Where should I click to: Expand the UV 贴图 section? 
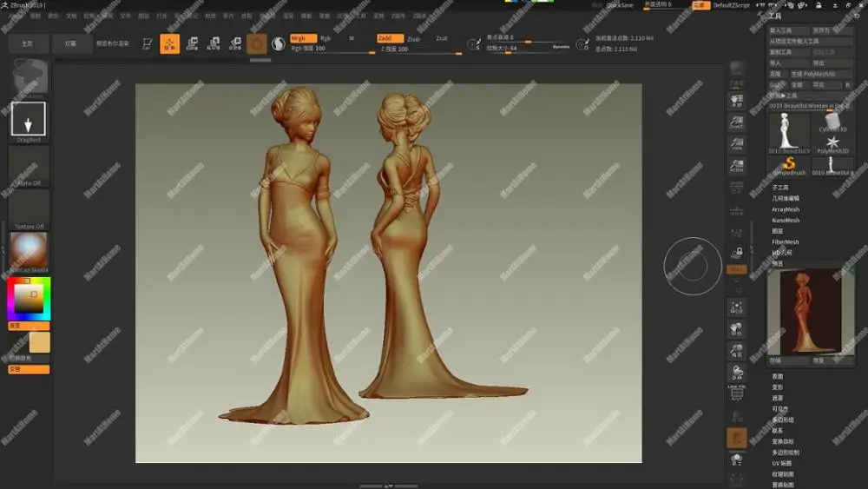[782, 463]
